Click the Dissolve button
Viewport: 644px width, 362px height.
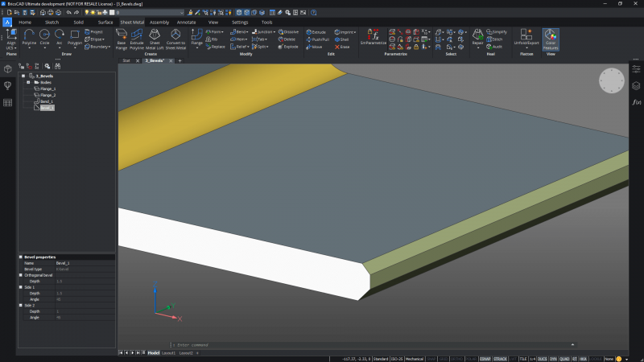tap(290, 31)
